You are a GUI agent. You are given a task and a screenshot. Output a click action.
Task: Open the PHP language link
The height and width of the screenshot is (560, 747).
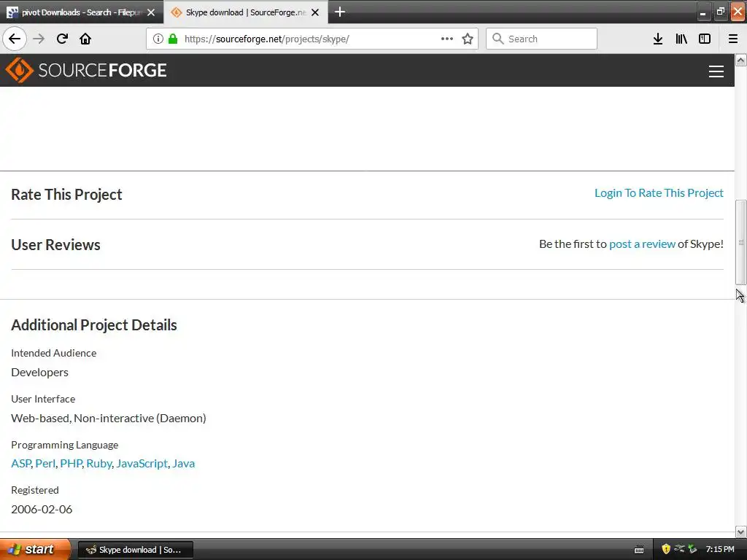[71, 463]
